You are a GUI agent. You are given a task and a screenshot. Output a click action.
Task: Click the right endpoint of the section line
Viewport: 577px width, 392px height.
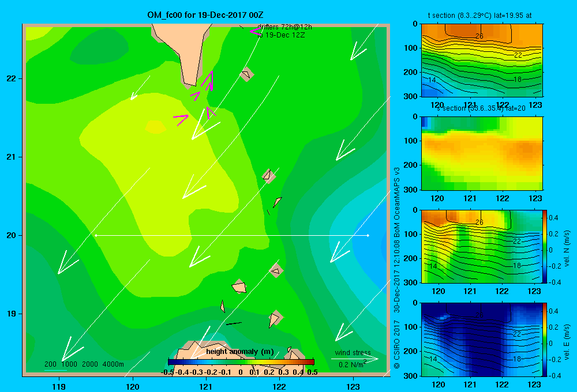(x=368, y=235)
